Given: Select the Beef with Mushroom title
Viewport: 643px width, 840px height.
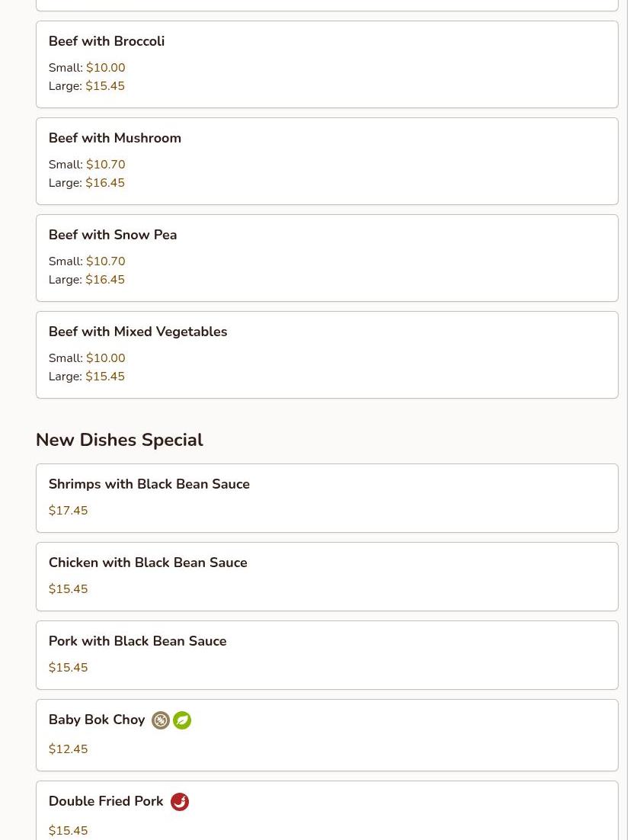Looking at the screenshot, I should [x=115, y=138].
